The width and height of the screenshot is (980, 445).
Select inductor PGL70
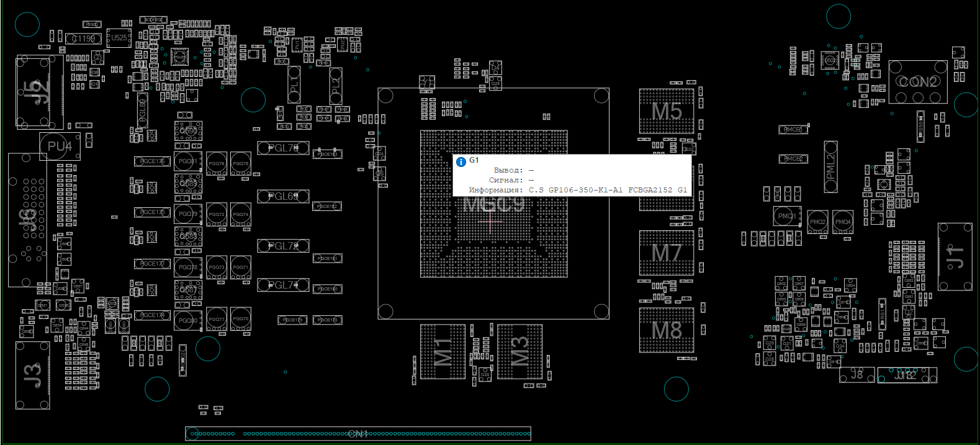coord(283,148)
